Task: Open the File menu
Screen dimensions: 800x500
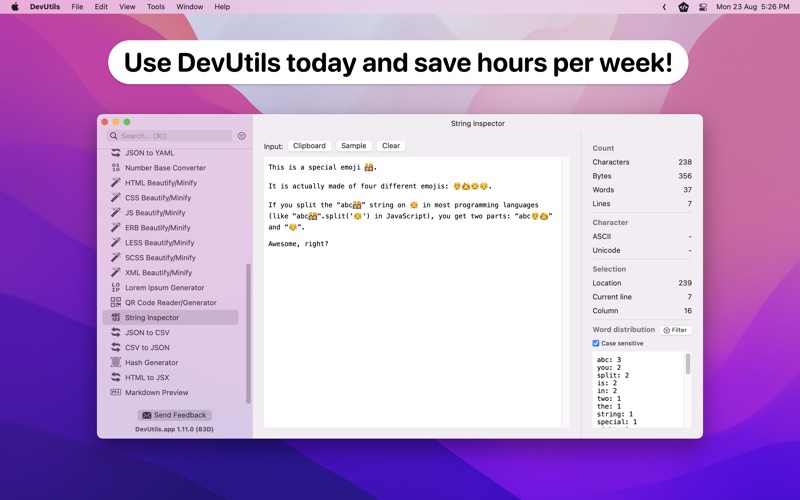Action: [77, 7]
